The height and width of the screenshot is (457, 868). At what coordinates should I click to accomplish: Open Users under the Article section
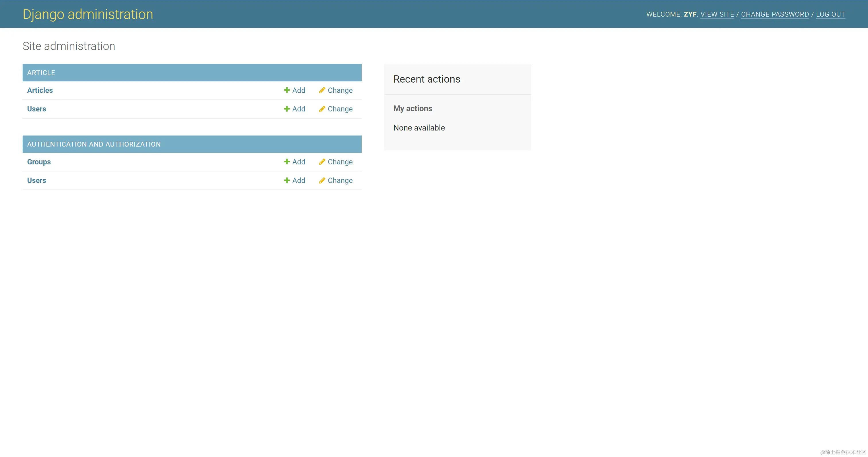coord(36,109)
